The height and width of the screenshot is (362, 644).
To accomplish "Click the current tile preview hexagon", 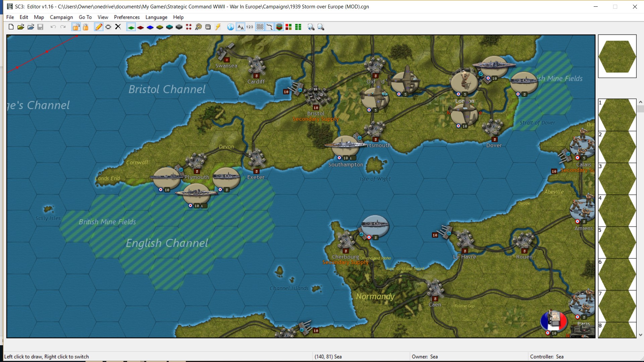I will (617, 56).
